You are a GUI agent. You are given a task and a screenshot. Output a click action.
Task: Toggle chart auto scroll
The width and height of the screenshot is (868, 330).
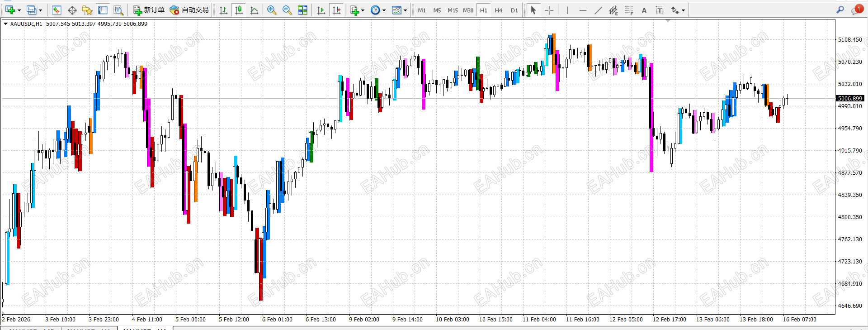pyautogui.click(x=321, y=10)
